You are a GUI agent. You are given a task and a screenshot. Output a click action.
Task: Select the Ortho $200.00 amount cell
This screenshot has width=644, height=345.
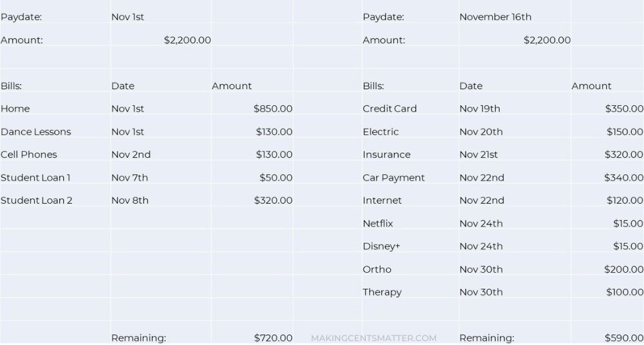pos(607,270)
